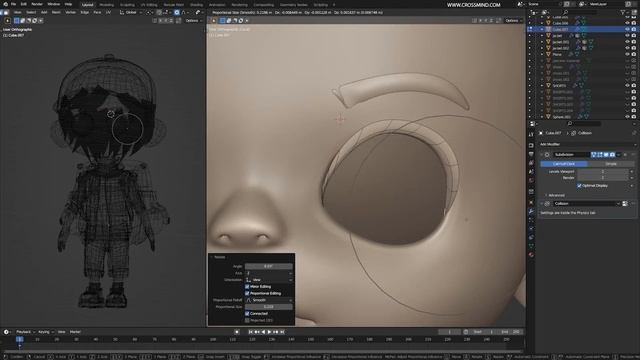Image resolution: width=640 pixels, height=360 pixels.
Task: Open the Render properties tab
Action: click(x=531, y=145)
